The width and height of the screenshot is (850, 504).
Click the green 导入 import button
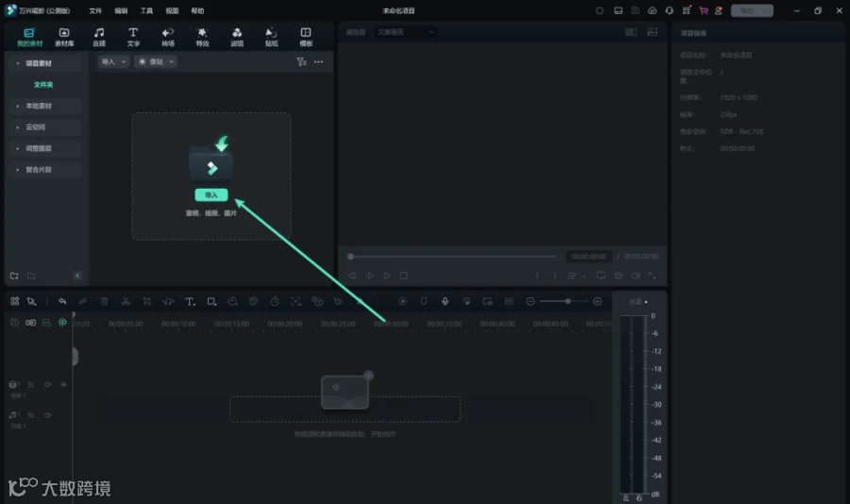(212, 195)
